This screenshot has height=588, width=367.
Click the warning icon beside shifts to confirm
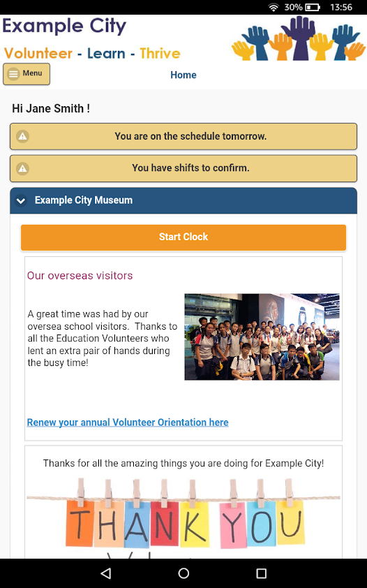click(x=23, y=168)
